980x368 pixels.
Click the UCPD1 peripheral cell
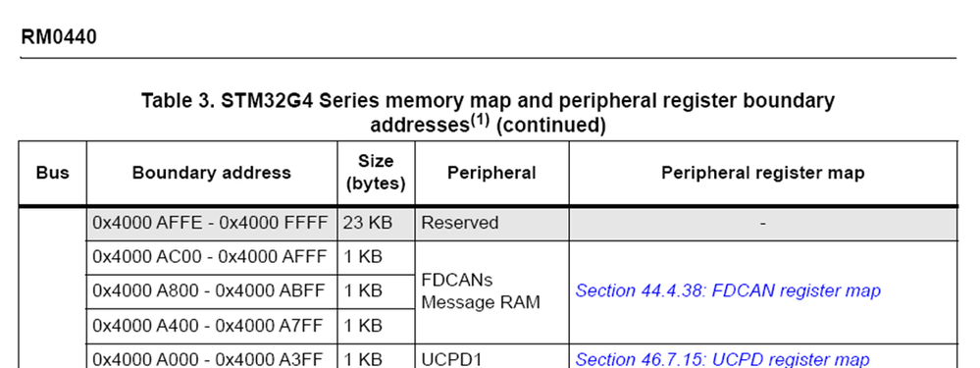click(x=491, y=359)
